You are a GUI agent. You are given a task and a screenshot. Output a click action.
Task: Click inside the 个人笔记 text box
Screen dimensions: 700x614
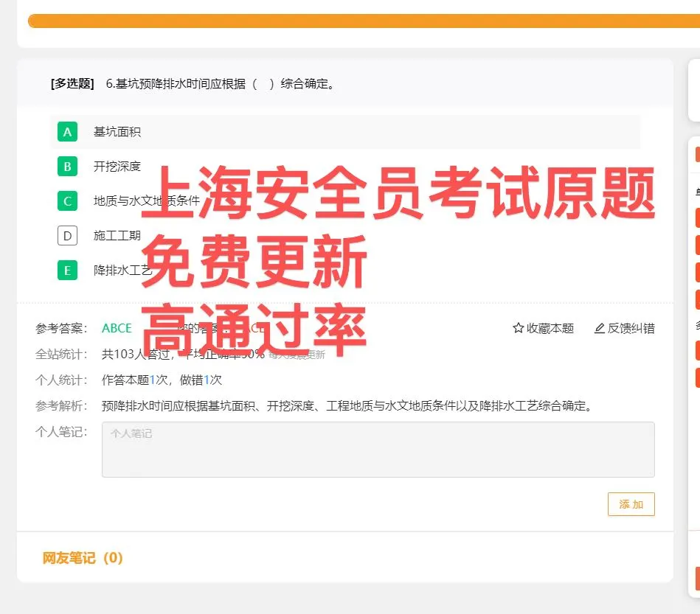tap(376, 450)
